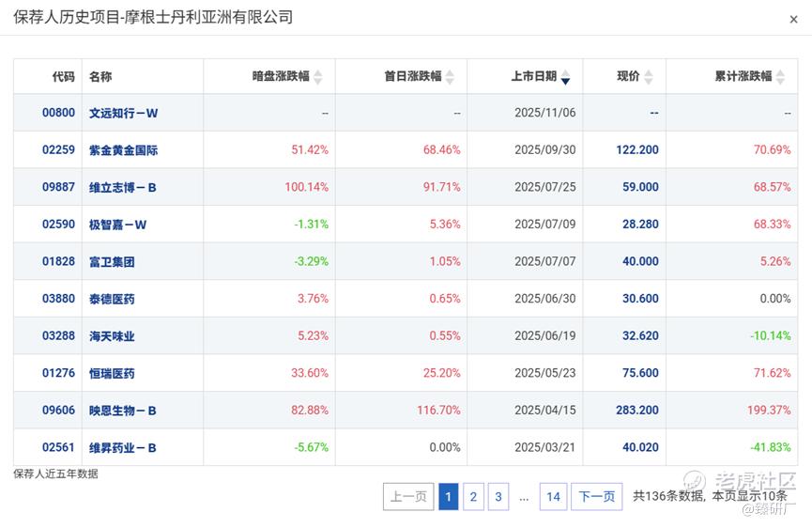
Task: Open stock code 02259
Action: click(x=58, y=149)
